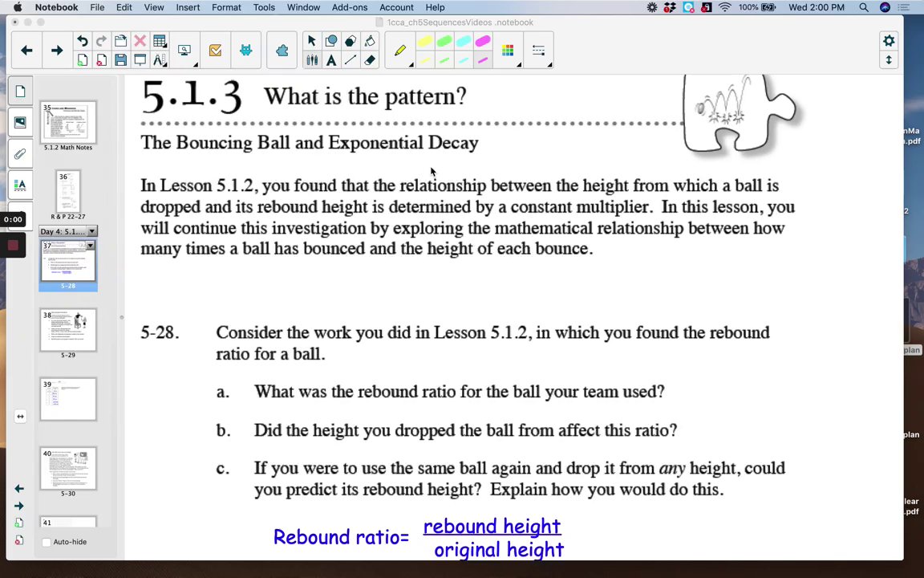The height and width of the screenshot is (578, 924).
Task: Open the Account menu
Action: click(x=396, y=7)
